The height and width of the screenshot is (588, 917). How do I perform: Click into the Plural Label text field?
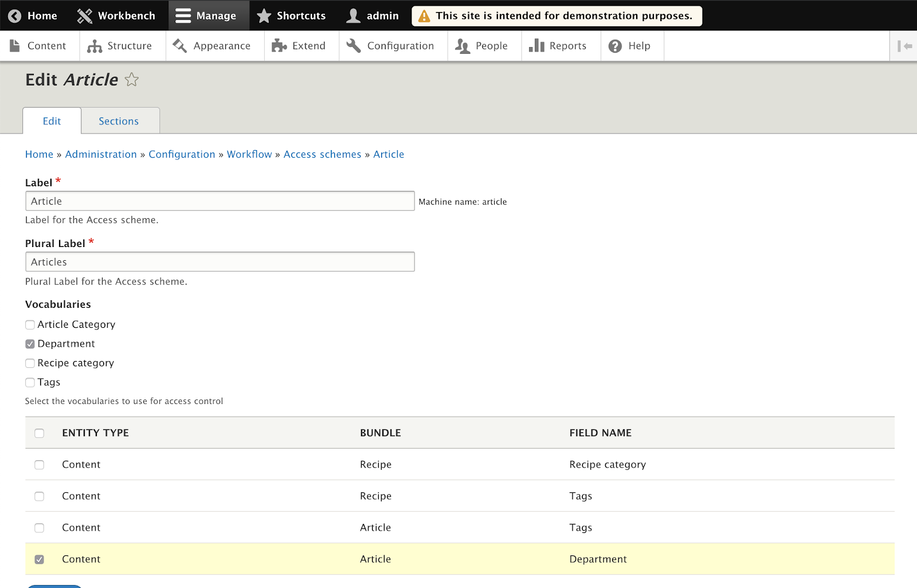pos(220,262)
